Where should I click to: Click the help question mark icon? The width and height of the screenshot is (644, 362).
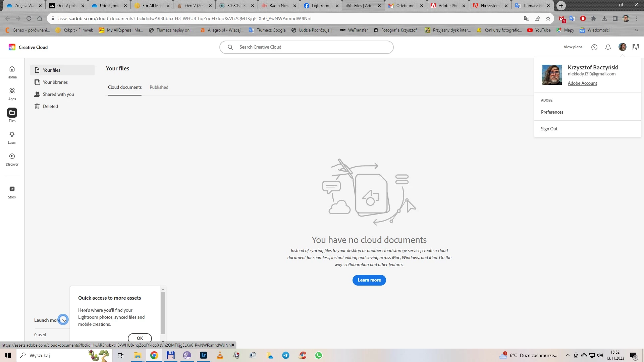click(594, 47)
